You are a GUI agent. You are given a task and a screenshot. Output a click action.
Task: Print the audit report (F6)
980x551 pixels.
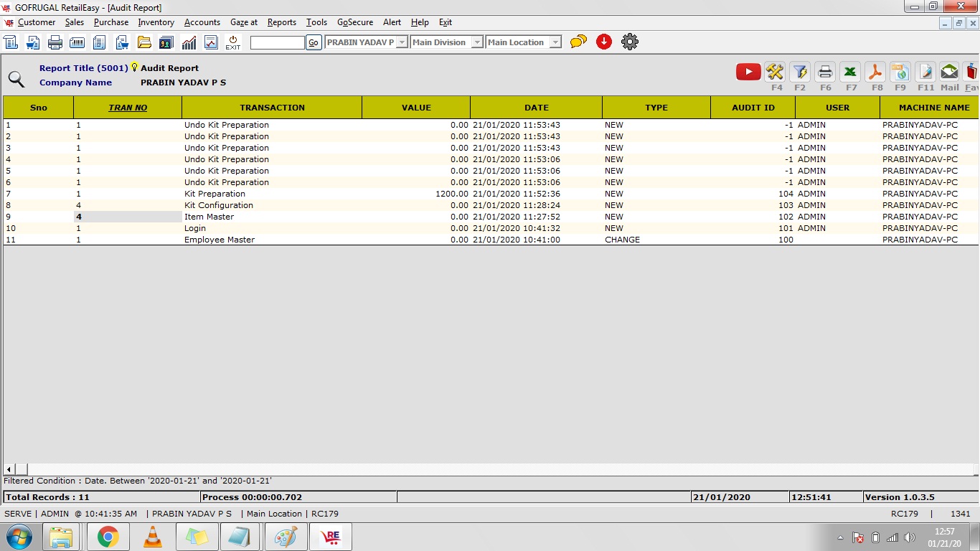(825, 72)
